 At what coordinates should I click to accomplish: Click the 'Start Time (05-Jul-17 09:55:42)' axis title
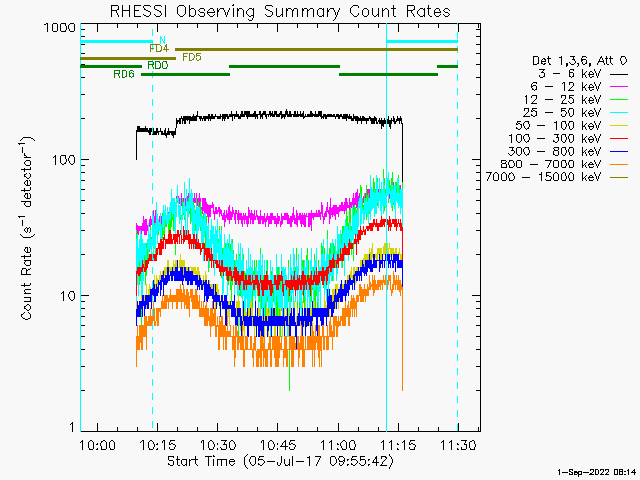pos(281,461)
